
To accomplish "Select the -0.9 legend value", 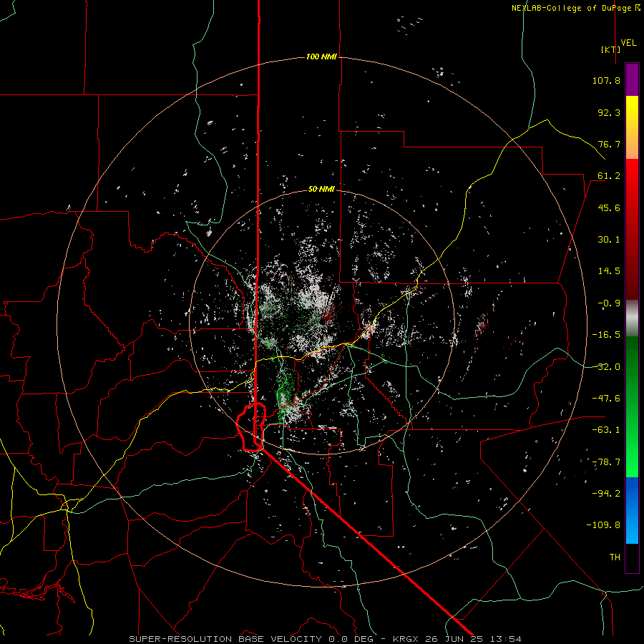I will 609,303.
